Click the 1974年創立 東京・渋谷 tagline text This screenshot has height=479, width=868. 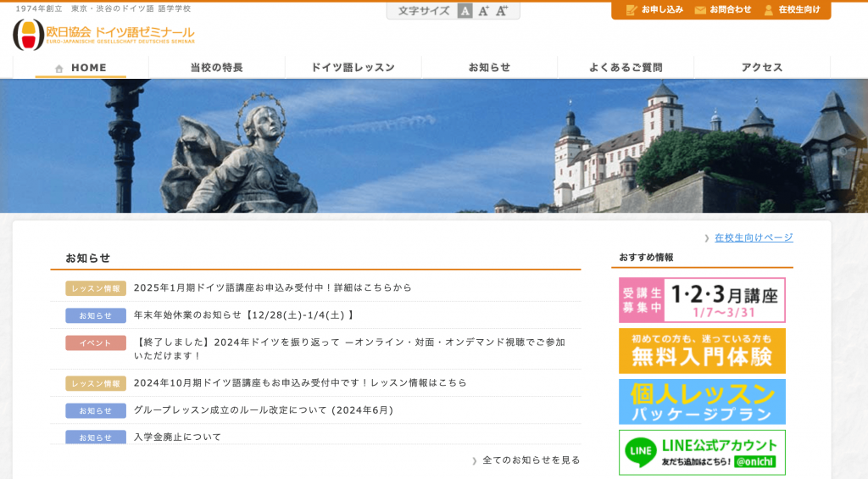[x=103, y=8]
